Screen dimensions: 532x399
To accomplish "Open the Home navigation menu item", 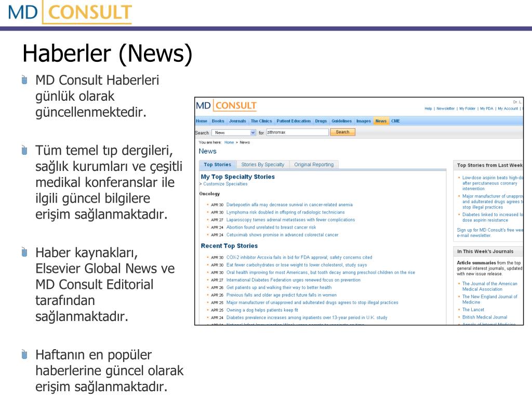I will coord(201,121).
